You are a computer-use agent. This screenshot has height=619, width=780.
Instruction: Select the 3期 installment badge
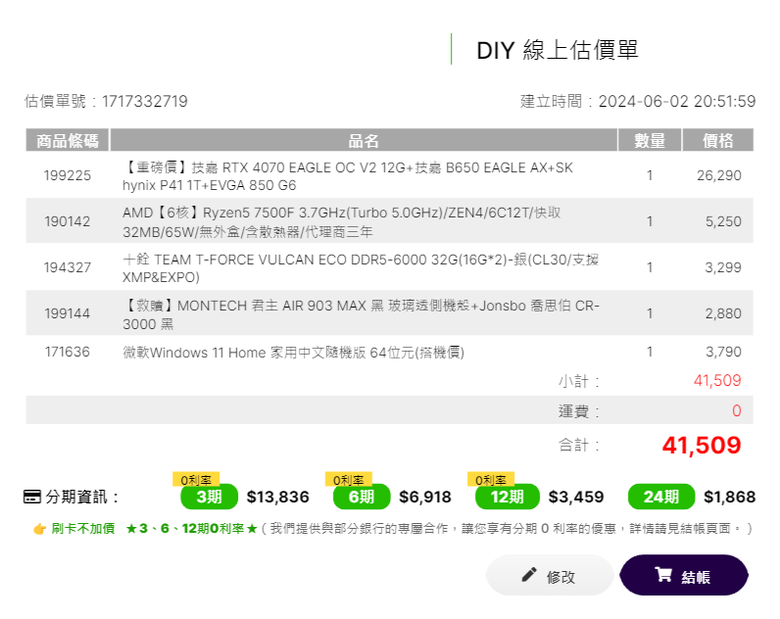(208, 497)
